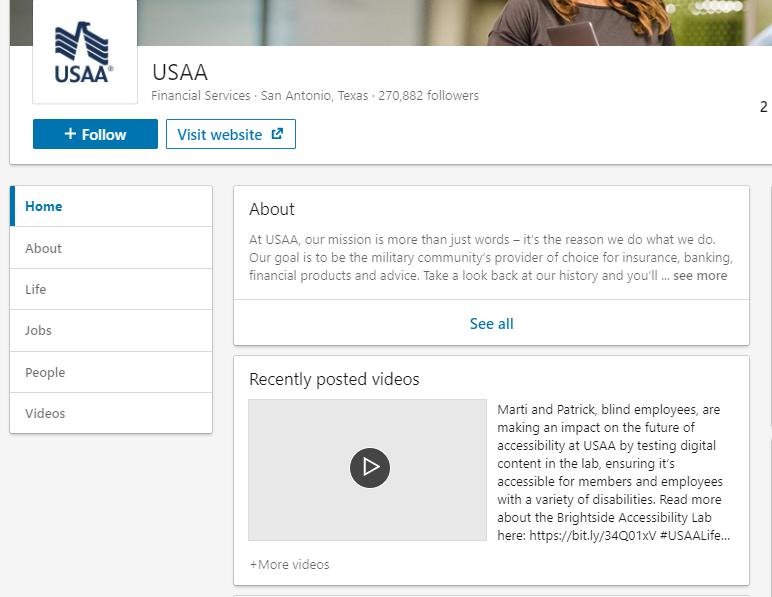Click the 270,882 followers text
772x597 pixels.
point(428,95)
